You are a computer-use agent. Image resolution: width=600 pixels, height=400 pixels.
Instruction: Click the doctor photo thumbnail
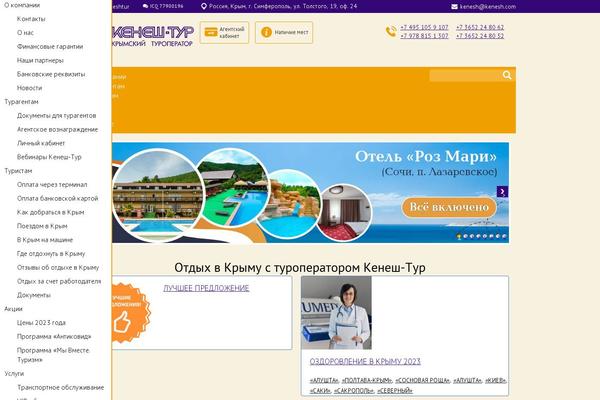[x=336, y=313]
